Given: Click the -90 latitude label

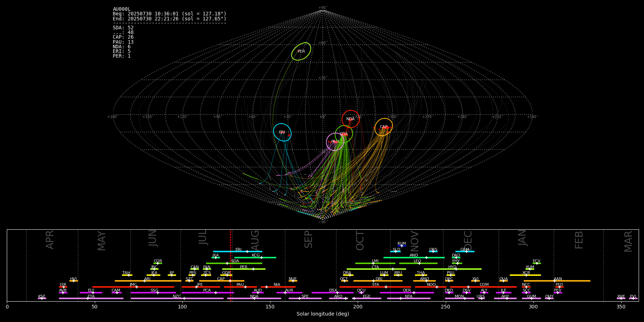Looking at the screenshot, I should [322, 222].
